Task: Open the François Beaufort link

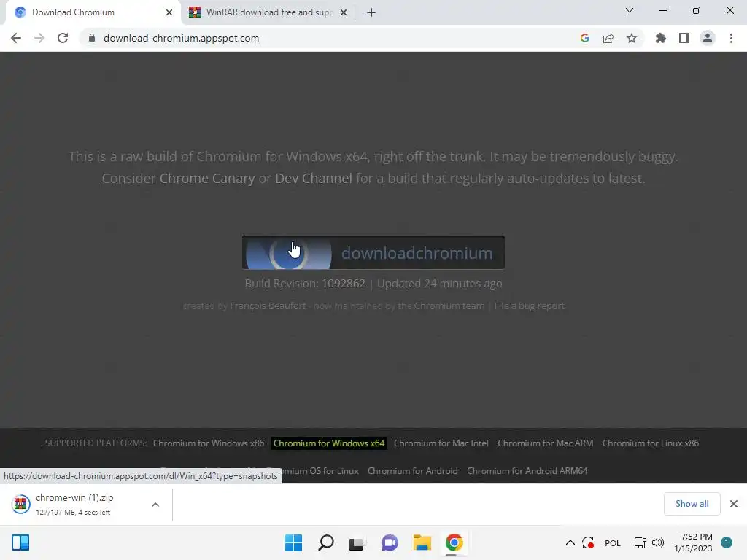Action: (x=268, y=306)
